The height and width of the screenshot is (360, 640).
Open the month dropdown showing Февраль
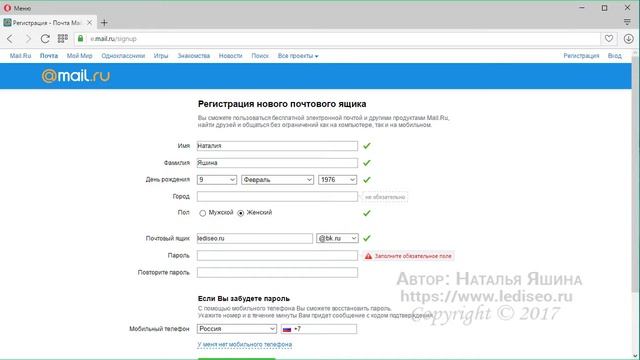coord(278,180)
